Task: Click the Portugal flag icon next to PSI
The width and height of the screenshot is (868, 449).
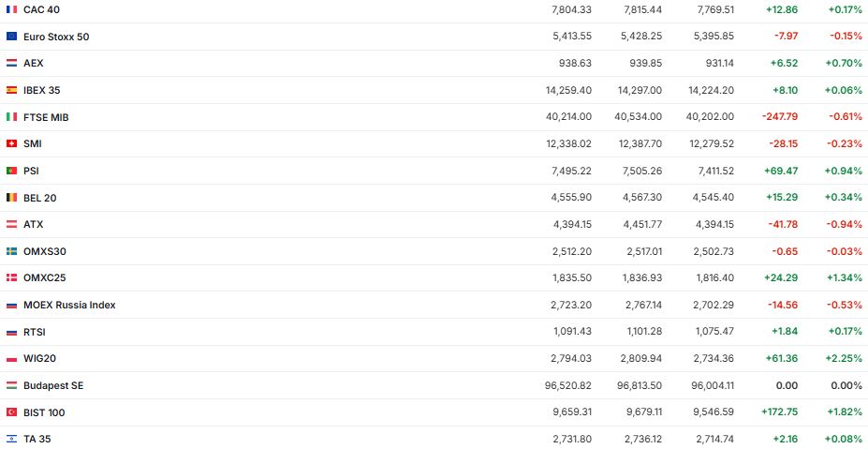Action: click(x=11, y=171)
